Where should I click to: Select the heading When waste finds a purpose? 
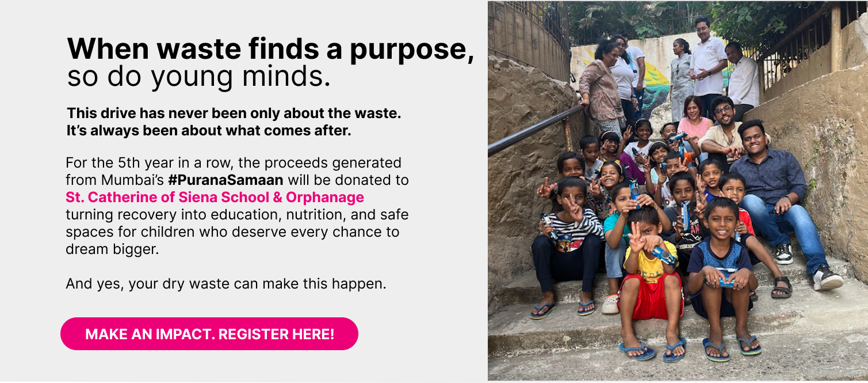[x=270, y=48]
